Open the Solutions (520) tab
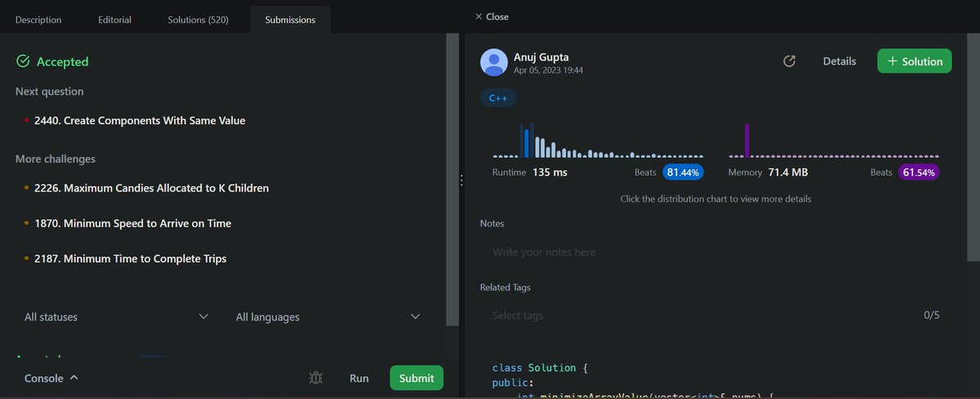Screen dimensions: 980x399 click(198, 20)
